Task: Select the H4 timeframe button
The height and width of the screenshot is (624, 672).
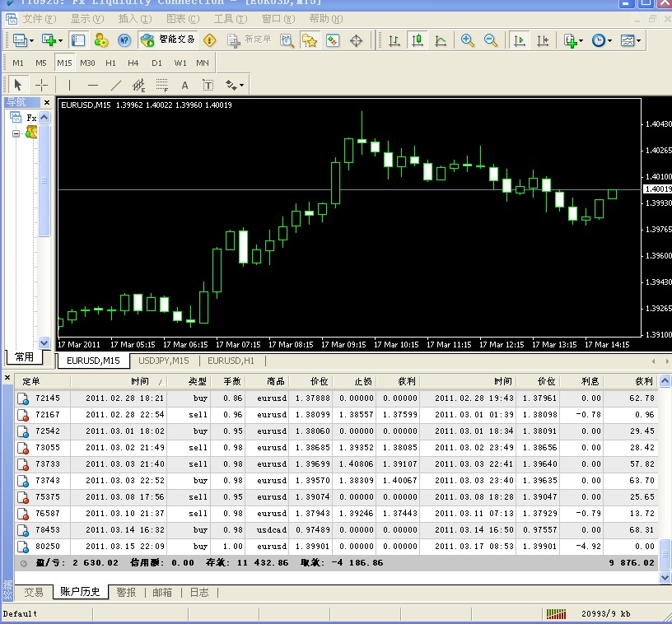Action: (x=133, y=63)
